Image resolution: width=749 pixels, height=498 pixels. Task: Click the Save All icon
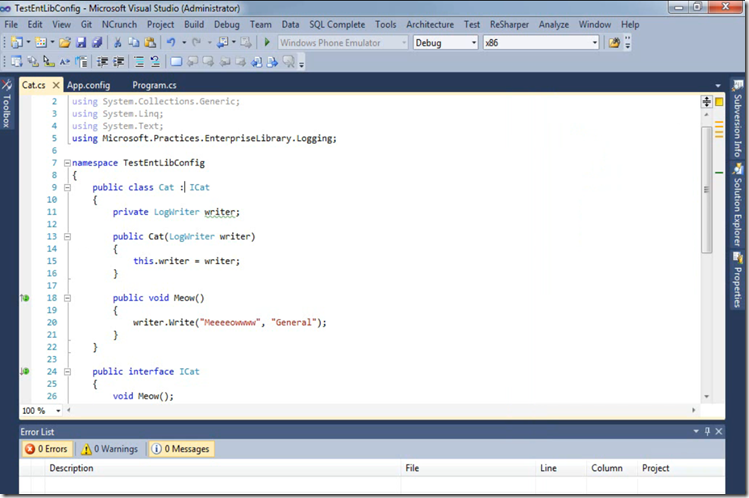point(97,43)
